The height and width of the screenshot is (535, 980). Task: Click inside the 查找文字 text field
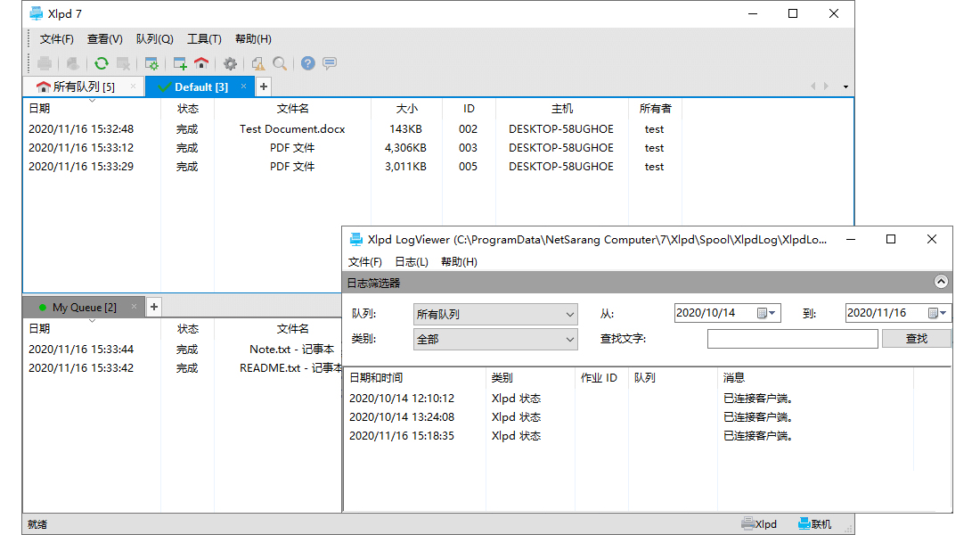point(791,339)
